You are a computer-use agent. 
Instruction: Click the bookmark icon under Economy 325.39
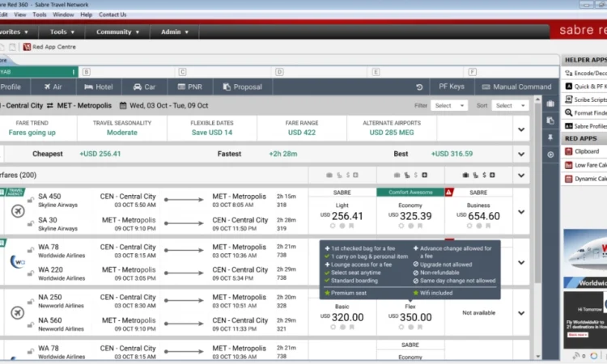pyautogui.click(x=420, y=226)
